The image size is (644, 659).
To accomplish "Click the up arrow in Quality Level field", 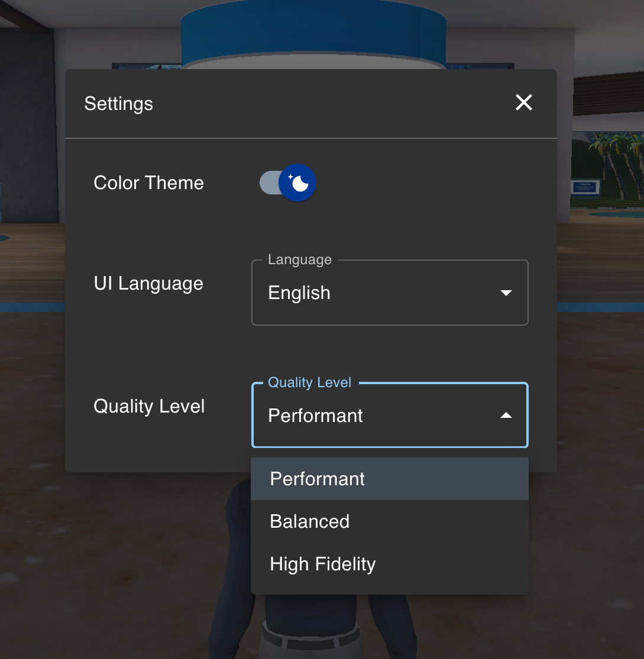I will tap(506, 415).
